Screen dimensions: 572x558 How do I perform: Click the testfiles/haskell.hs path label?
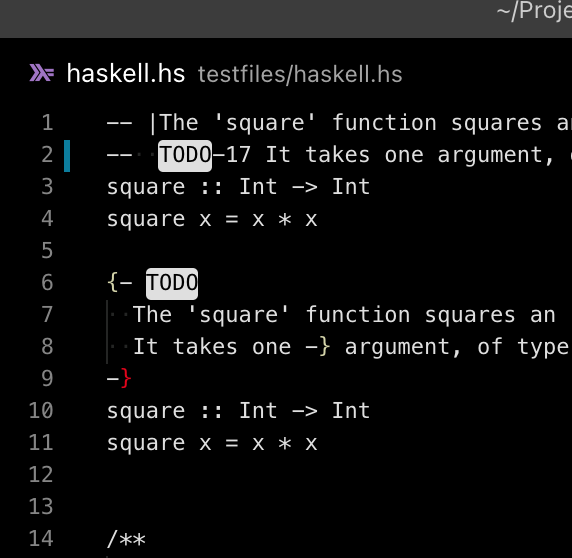pos(300,74)
